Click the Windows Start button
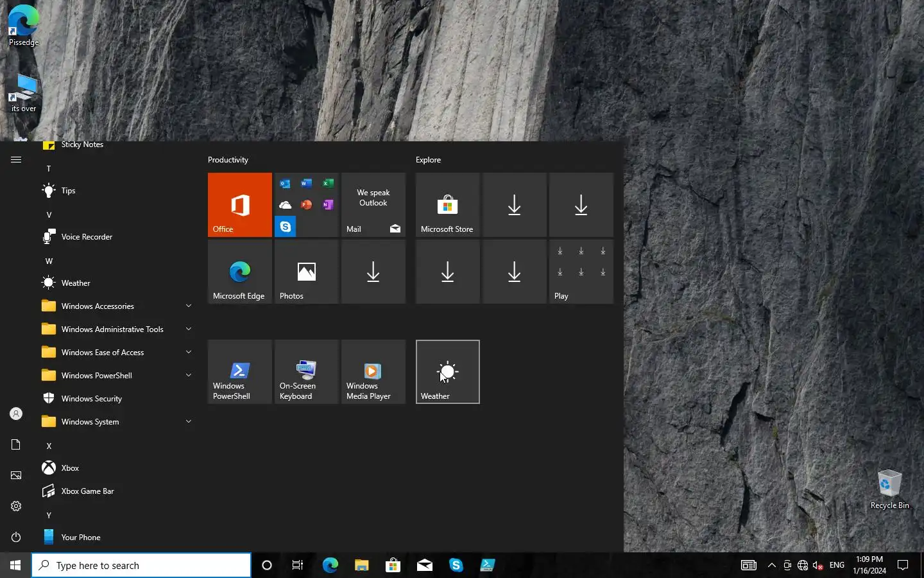This screenshot has height=578, width=924. tap(15, 565)
